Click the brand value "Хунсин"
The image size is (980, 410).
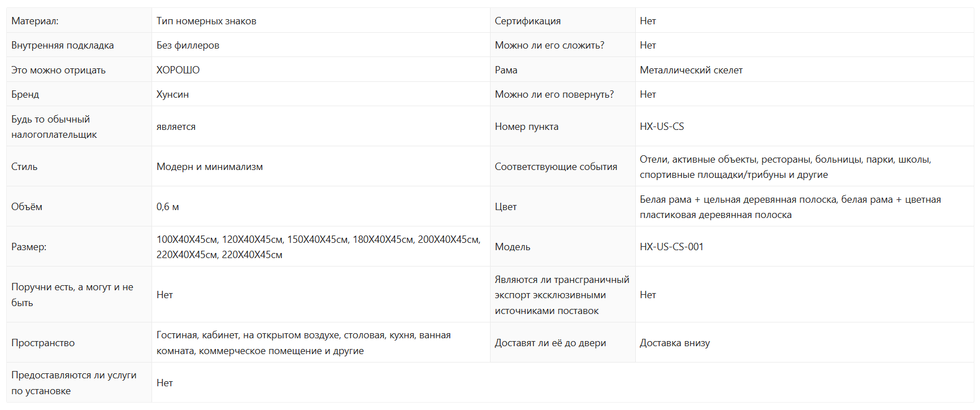click(172, 94)
